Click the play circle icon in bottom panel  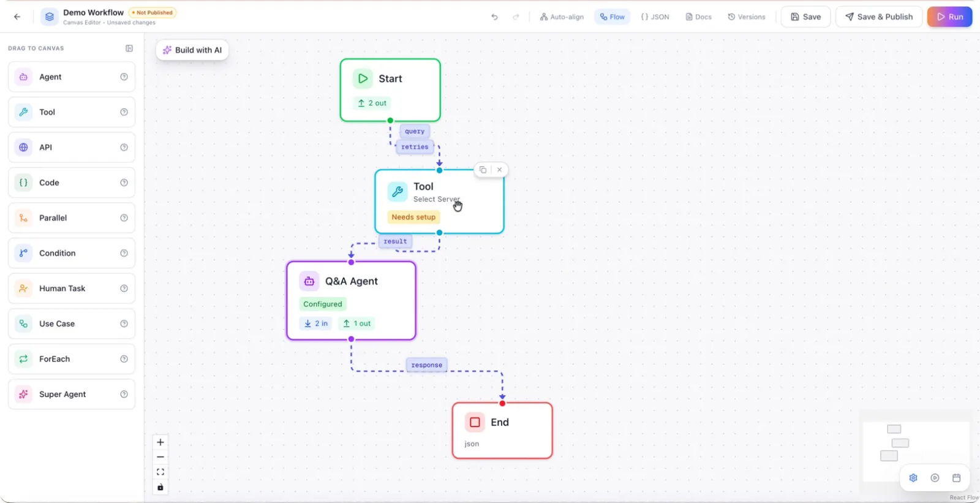click(x=935, y=478)
